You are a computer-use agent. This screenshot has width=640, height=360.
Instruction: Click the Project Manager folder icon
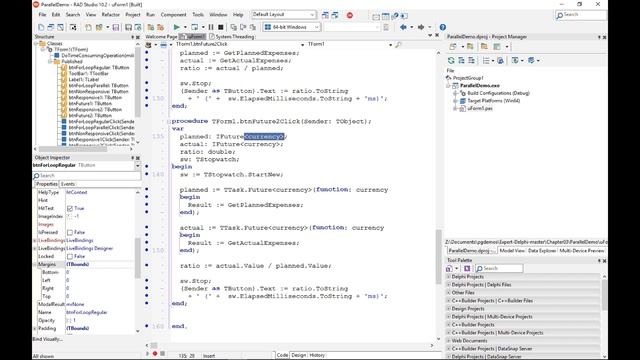484,47
